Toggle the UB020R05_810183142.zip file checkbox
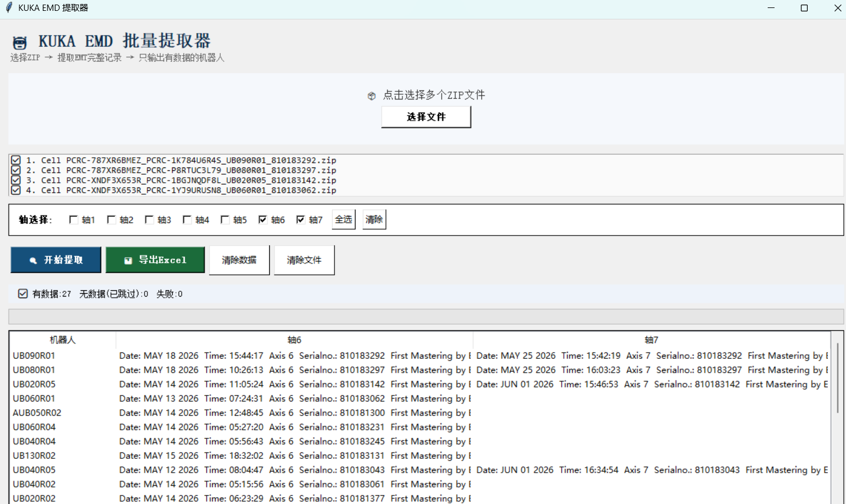Screen dimensions: 846x504 click(x=16, y=180)
